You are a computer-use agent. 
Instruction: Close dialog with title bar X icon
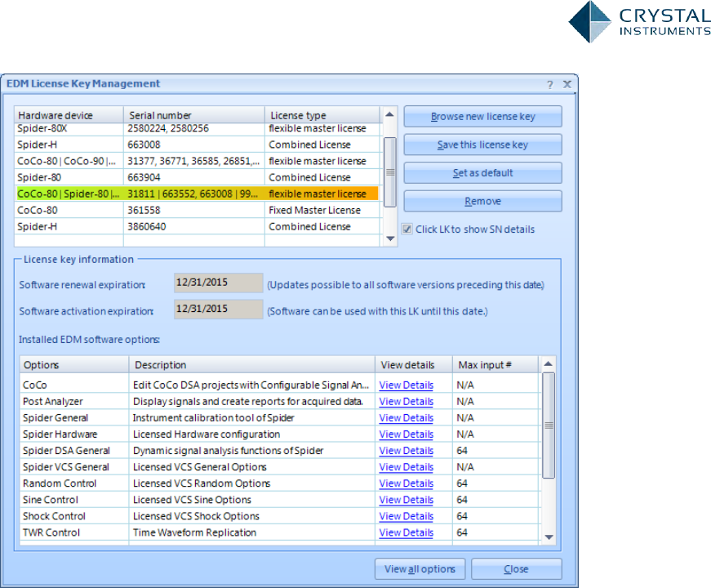pyautogui.click(x=567, y=84)
